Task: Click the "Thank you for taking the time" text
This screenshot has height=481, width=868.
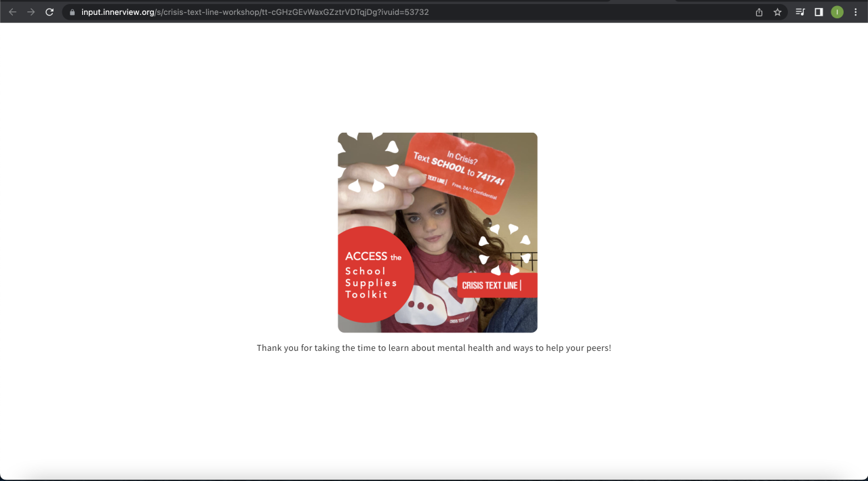Action: (434, 348)
